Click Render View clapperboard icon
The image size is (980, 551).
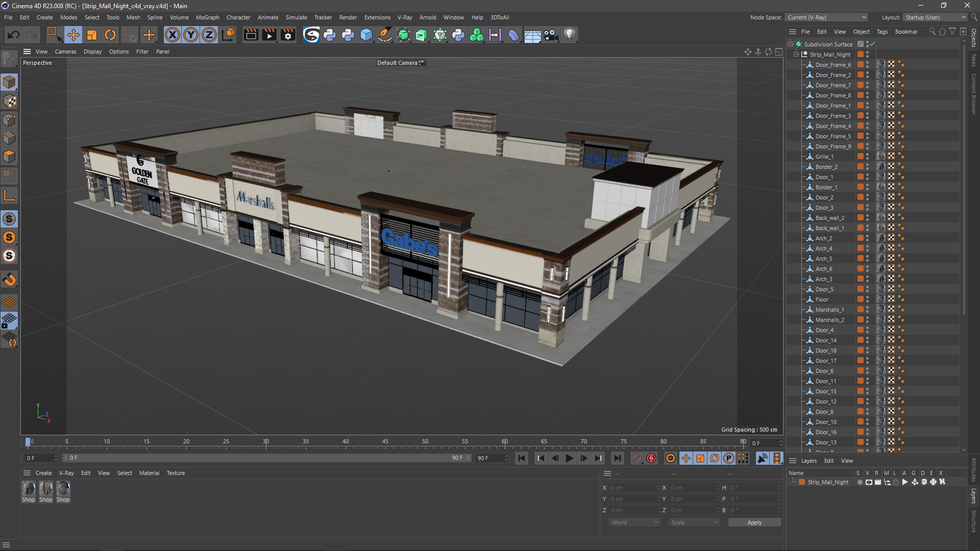tap(251, 35)
